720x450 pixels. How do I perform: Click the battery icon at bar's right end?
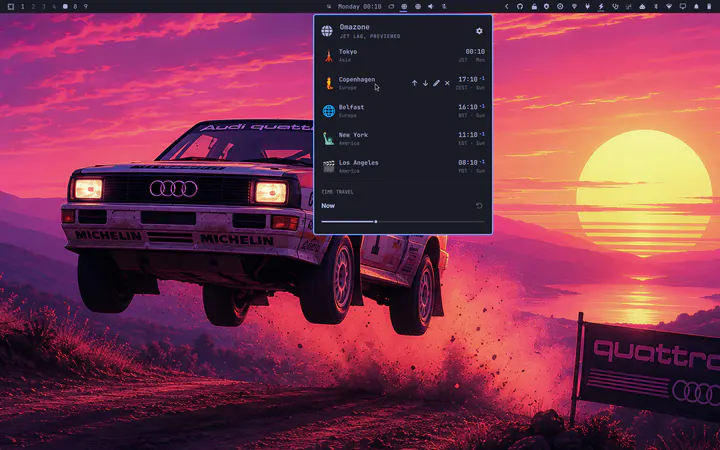[x=710, y=6]
